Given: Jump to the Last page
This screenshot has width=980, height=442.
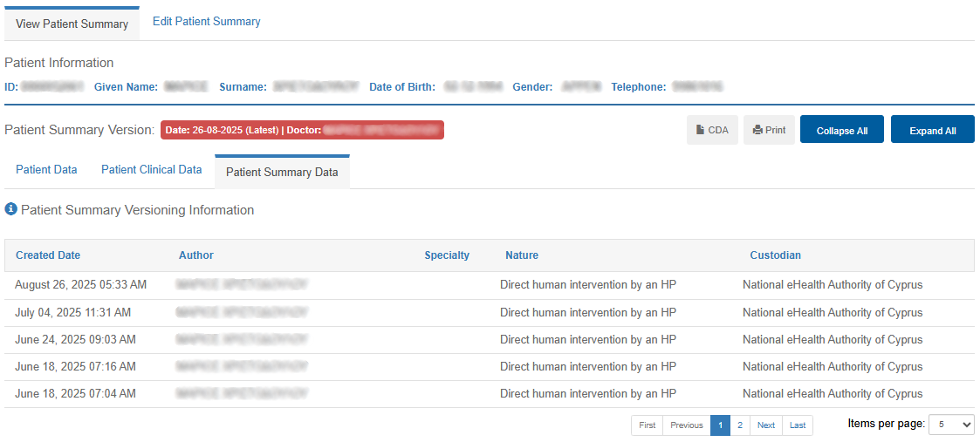Looking at the screenshot, I should [x=797, y=425].
